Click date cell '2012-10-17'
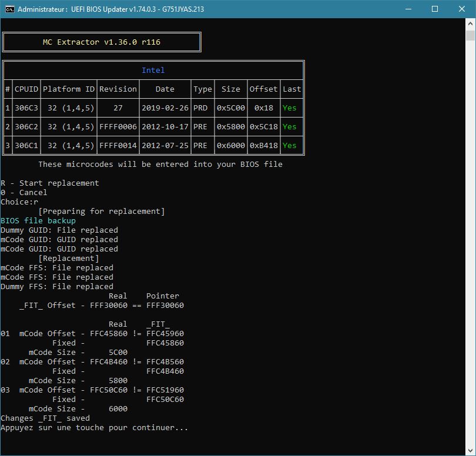This screenshot has width=476, height=456. point(165,126)
